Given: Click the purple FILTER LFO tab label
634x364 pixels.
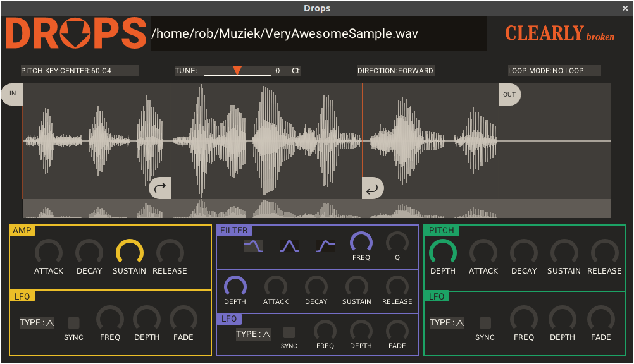Looking at the screenshot, I should click(229, 318).
